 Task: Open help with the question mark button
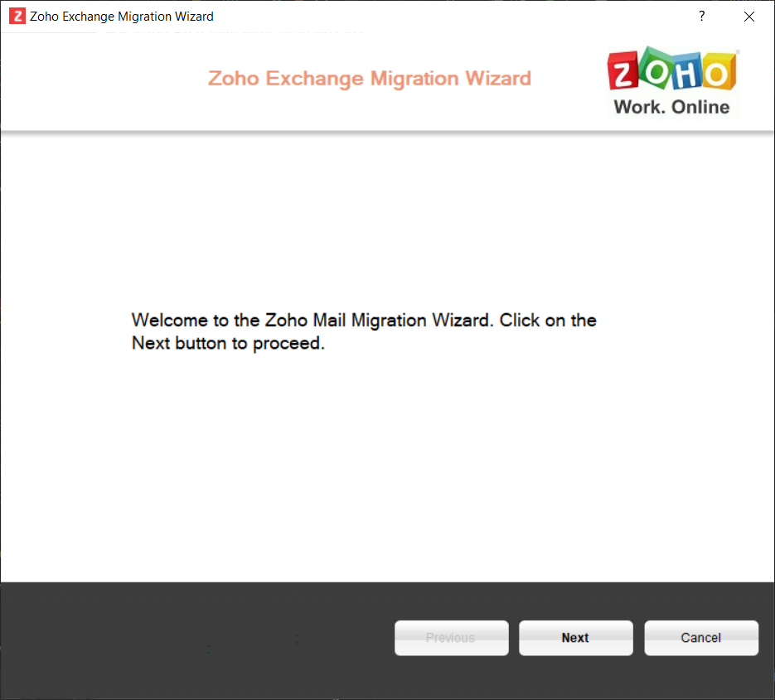[x=702, y=17]
